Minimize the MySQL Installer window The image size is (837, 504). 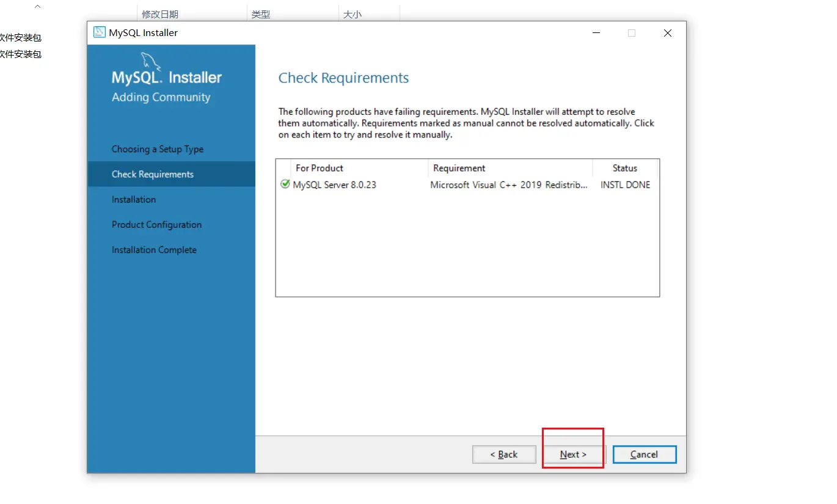point(596,33)
